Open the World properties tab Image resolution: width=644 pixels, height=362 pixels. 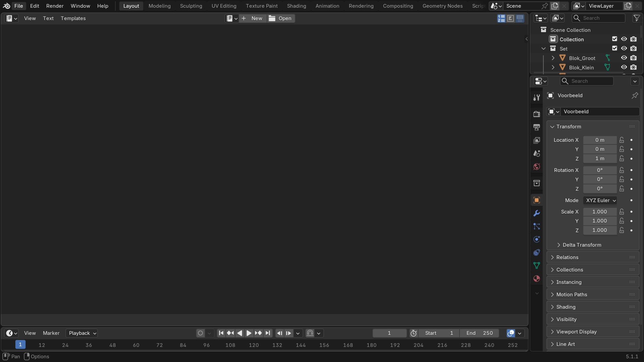[537, 167]
